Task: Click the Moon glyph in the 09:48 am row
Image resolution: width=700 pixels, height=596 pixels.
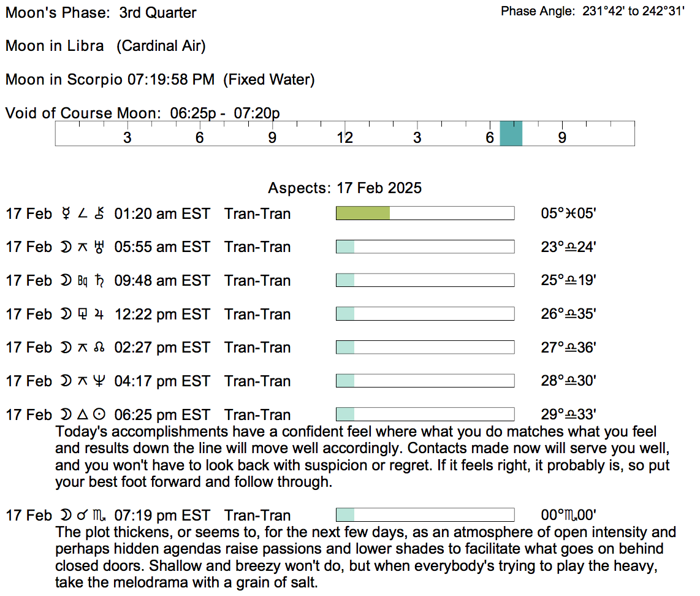Action: 65,281
